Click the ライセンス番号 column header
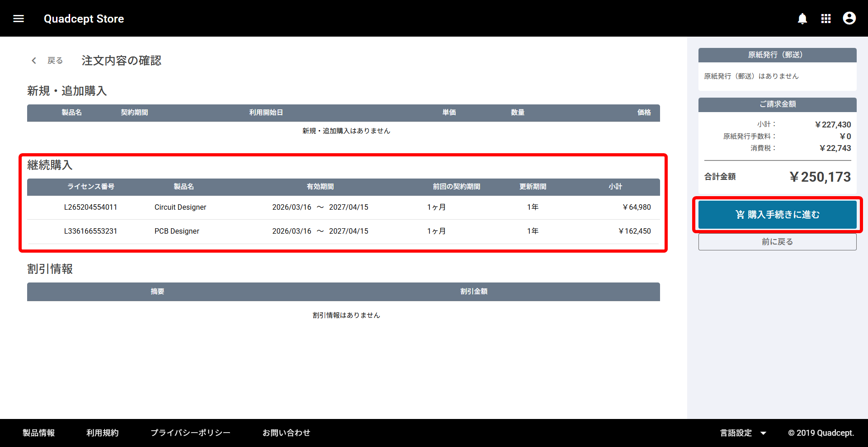 pos(91,187)
